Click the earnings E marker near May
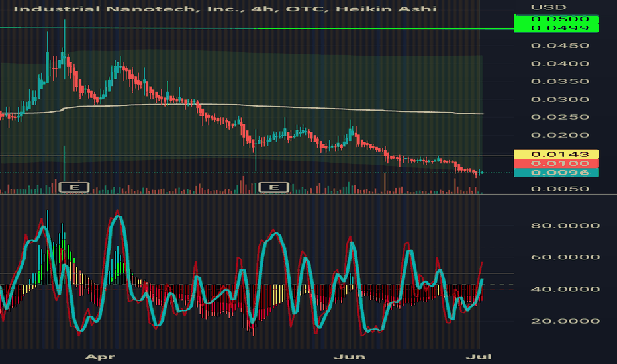617x364 pixels. [x=274, y=187]
